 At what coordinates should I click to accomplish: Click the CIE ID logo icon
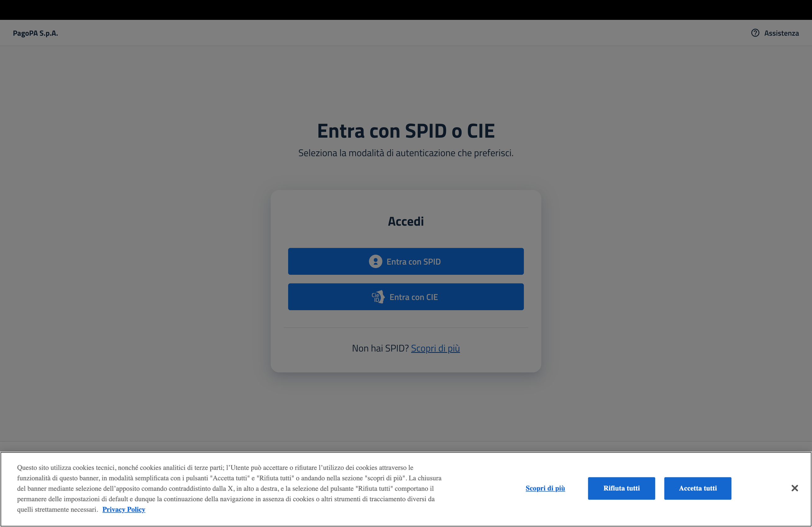[x=378, y=297]
